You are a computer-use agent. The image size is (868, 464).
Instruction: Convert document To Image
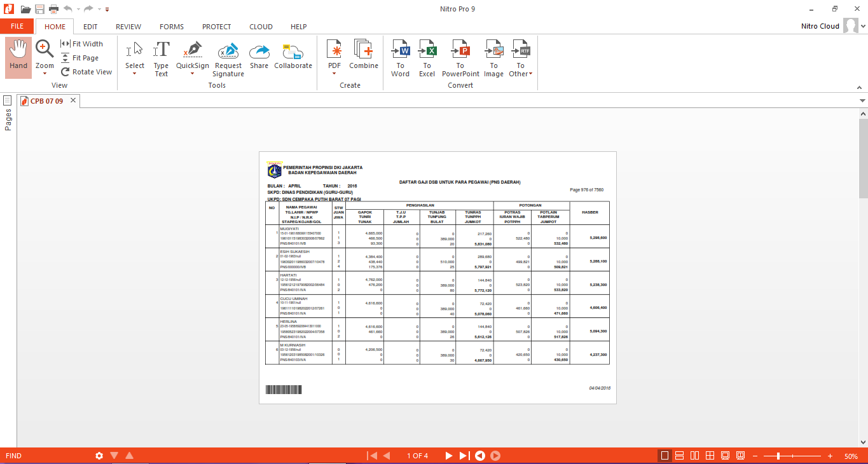493,58
